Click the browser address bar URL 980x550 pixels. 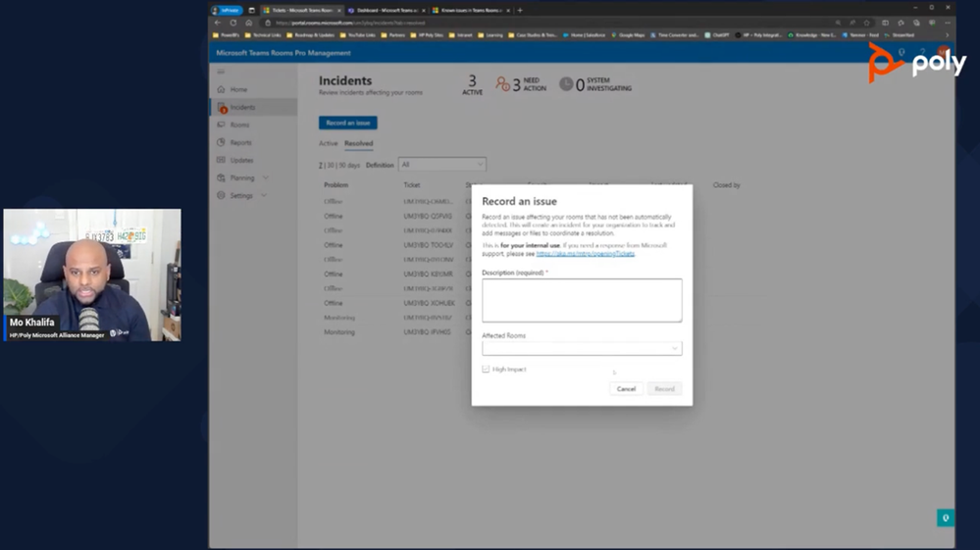[x=350, y=24]
